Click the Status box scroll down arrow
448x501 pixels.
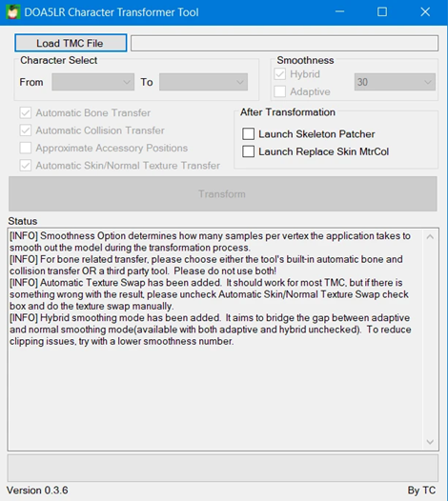[x=430, y=442]
